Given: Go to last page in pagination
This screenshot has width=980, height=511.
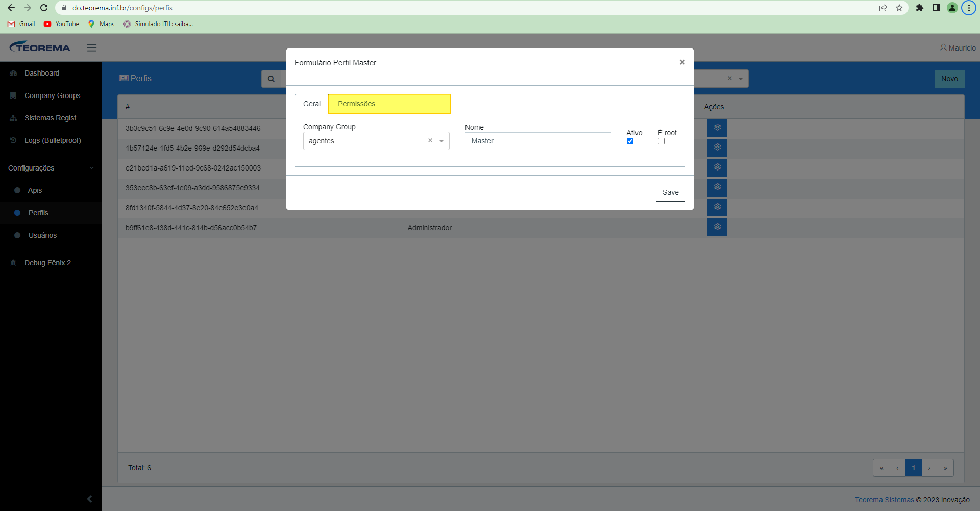Looking at the screenshot, I should (945, 468).
